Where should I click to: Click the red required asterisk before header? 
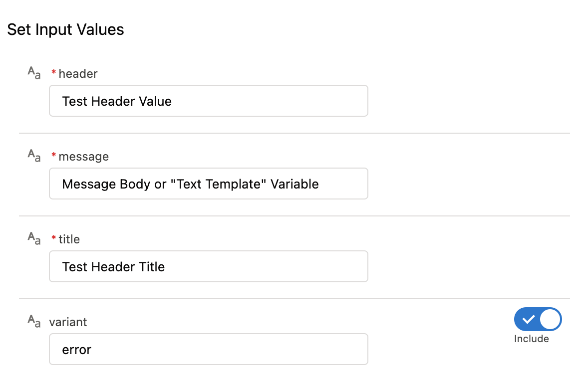pyautogui.click(x=54, y=74)
